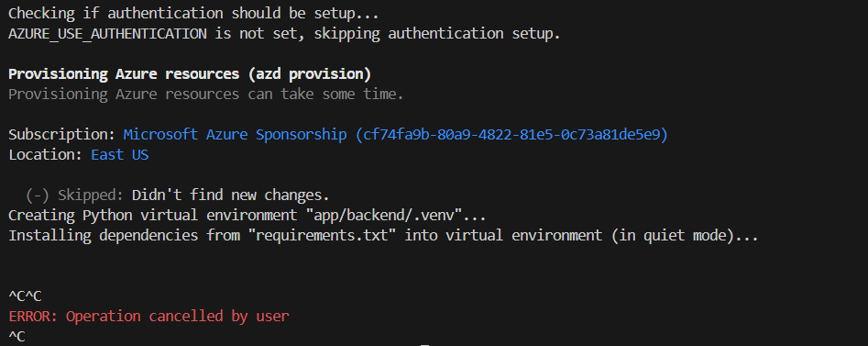Click the last ^C line
868x346 pixels.
[x=16, y=336]
